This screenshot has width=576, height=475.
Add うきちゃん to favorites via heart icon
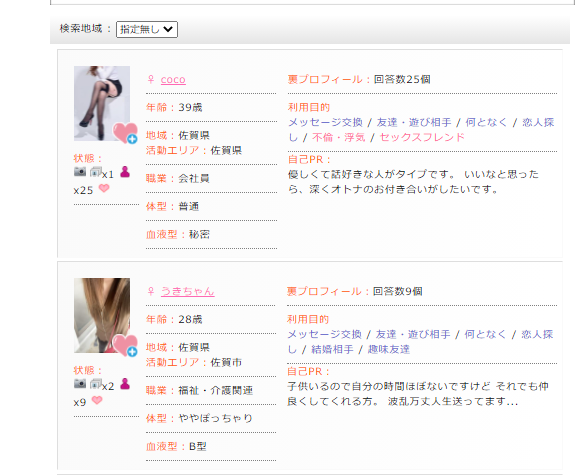point(125,345)
